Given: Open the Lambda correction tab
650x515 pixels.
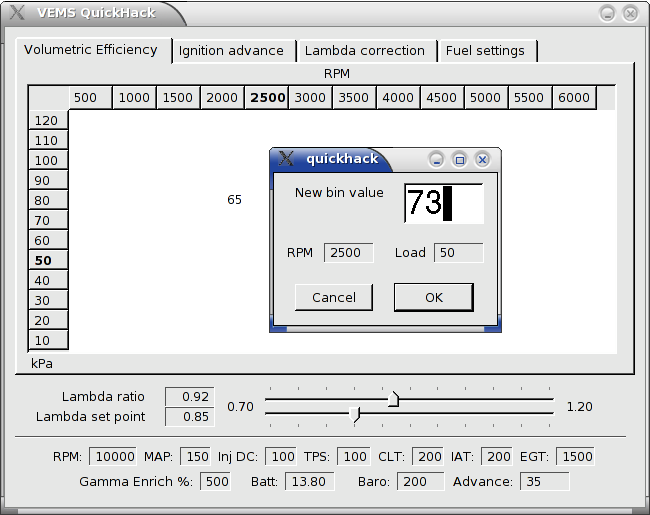Looking at the screenshot, I should tap(367, 51).
